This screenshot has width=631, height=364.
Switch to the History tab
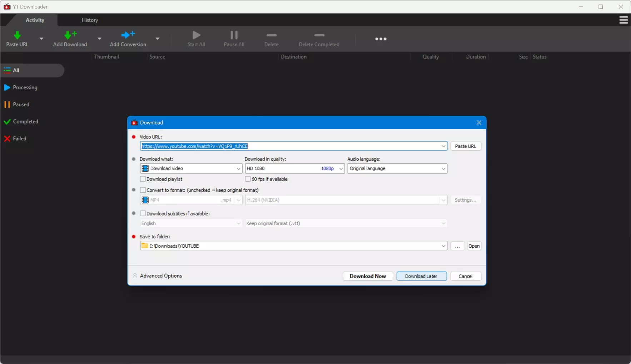click(90, 20)
